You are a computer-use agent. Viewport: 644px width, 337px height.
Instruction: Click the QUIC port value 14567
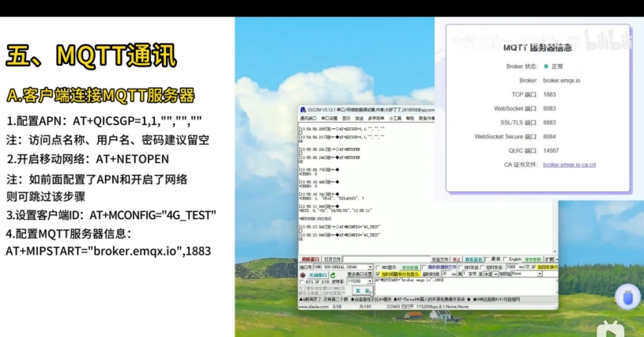pyautogui.click(x=551, y=150)
